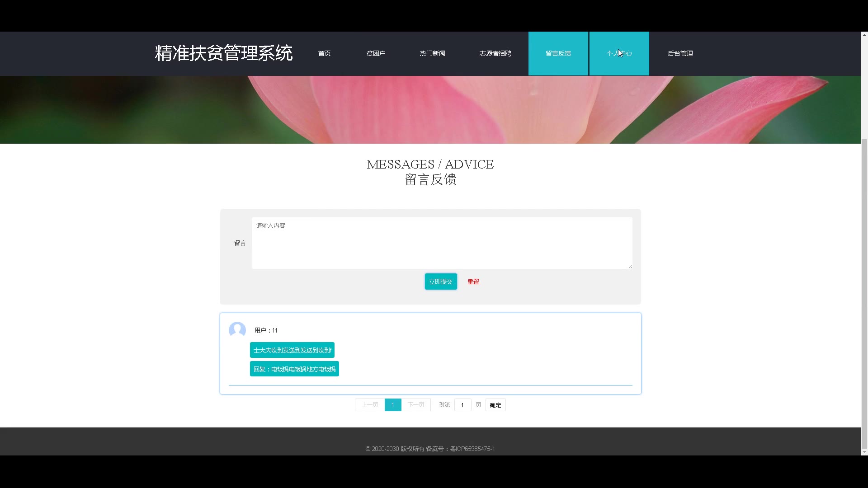Go to 贫困户 nav item
This screenshot has width=868, height=488.
coord(376,53)
